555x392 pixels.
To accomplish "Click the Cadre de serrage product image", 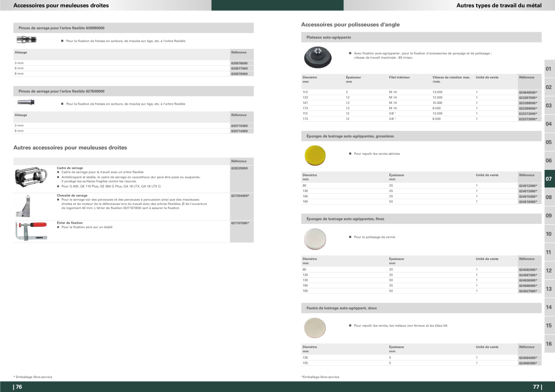I will click(31, 178).
